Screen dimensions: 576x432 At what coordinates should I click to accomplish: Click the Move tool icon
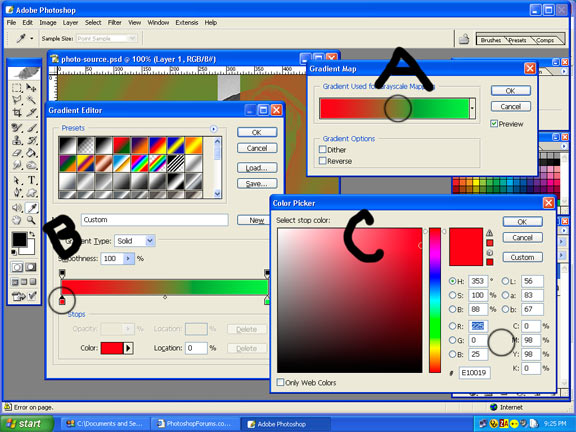[x=31, y=88]
